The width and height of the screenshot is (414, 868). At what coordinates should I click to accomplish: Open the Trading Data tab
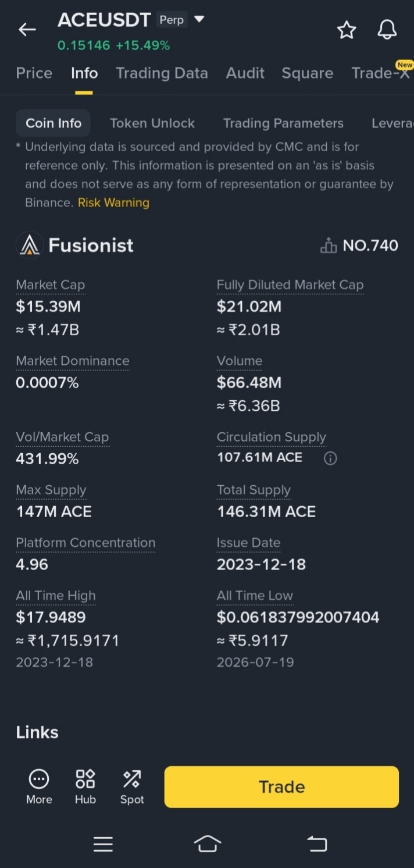(x=162, y=73)
